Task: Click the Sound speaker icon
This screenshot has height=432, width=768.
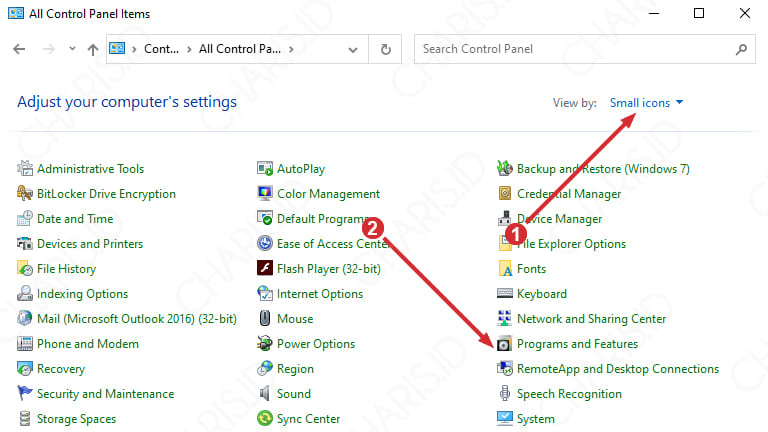Action: [265, 393]
